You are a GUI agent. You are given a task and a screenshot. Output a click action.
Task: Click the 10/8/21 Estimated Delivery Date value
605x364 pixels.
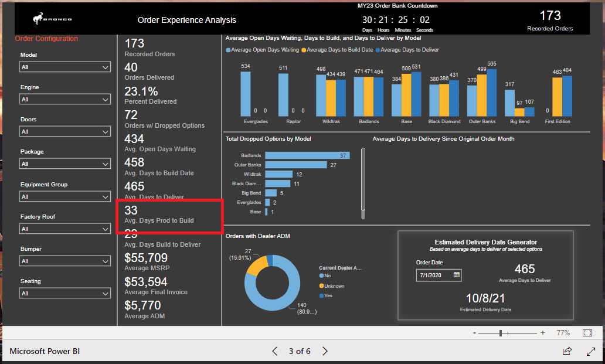click(485, 298)
